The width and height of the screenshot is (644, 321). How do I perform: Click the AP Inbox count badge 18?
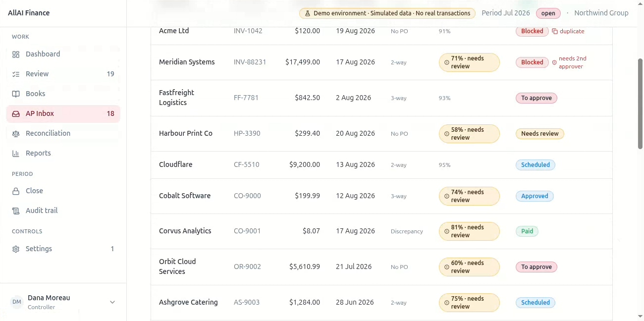(110, 113)
